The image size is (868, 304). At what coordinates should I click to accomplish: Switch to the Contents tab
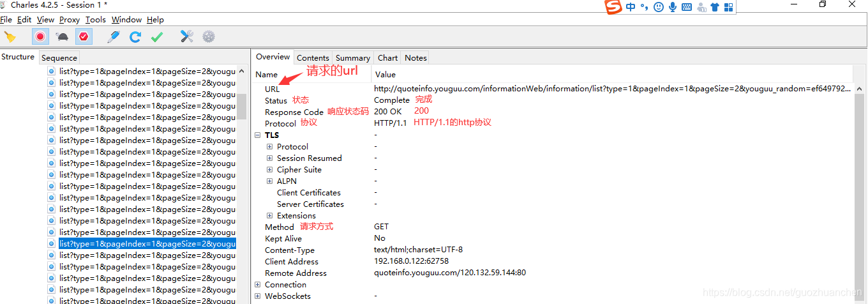point(313,57)
